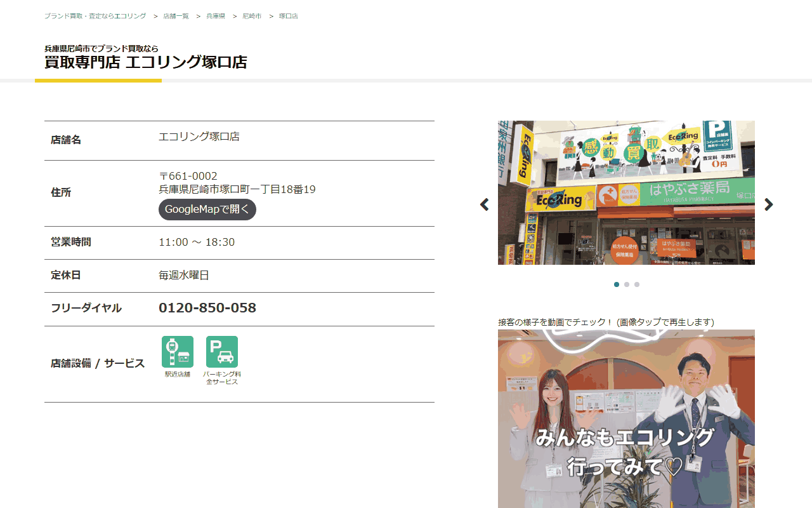
Task: Click the station-near store (駅近店舗) icon
Action: tap(178, 352)
